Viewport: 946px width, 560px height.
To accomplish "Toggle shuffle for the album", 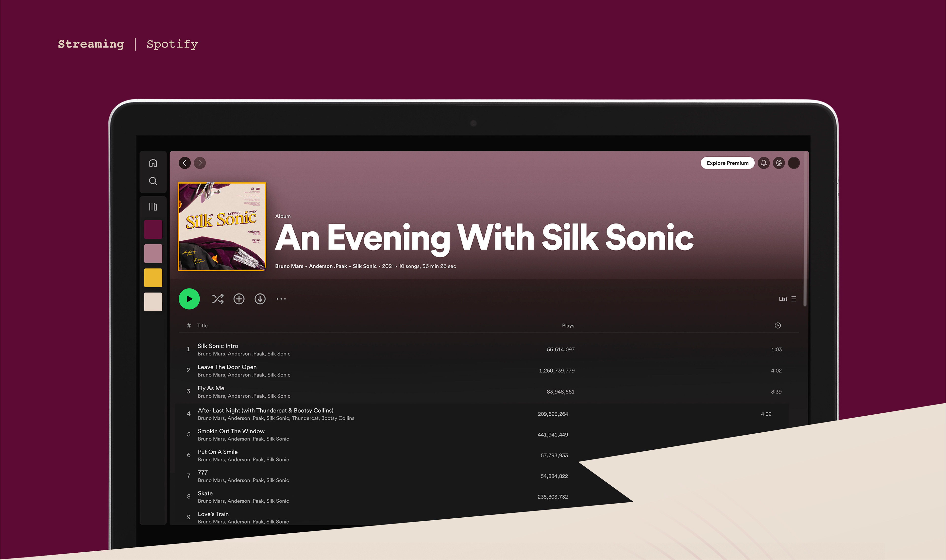I will coord(218,299).
